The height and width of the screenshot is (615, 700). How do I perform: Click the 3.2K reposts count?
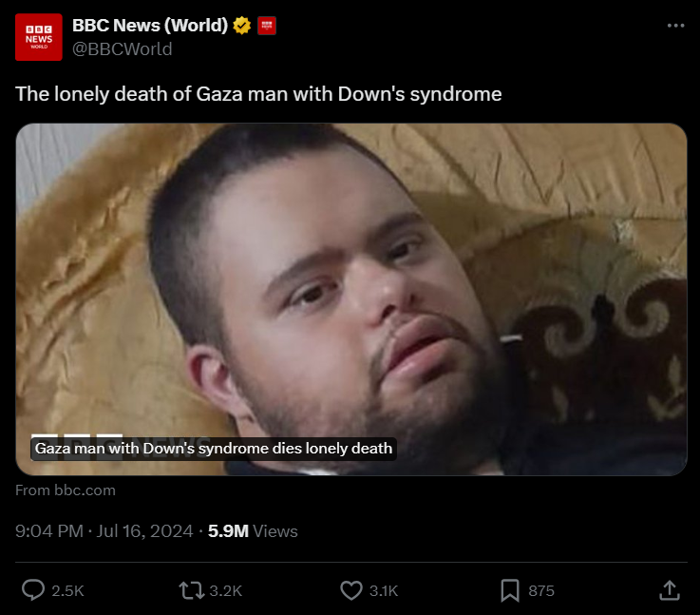225,591
